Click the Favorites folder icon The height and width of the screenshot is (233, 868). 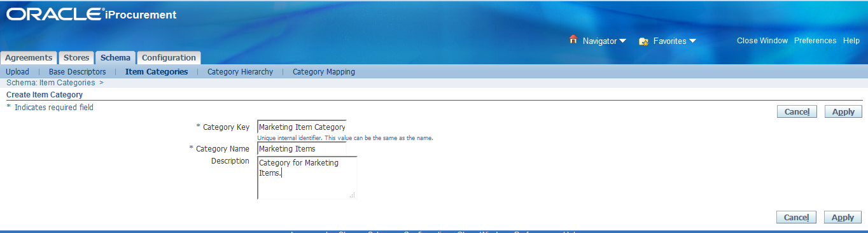pyautogui.click(x=643, y=41)
